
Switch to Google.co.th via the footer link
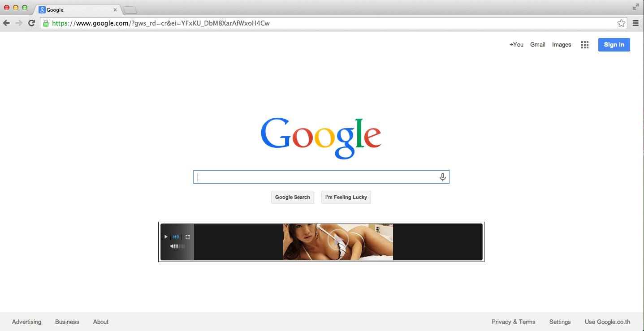(607, 322)
